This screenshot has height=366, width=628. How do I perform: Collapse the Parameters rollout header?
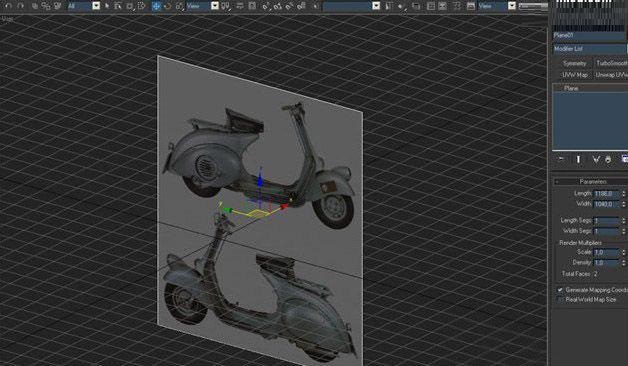[591, 182]
